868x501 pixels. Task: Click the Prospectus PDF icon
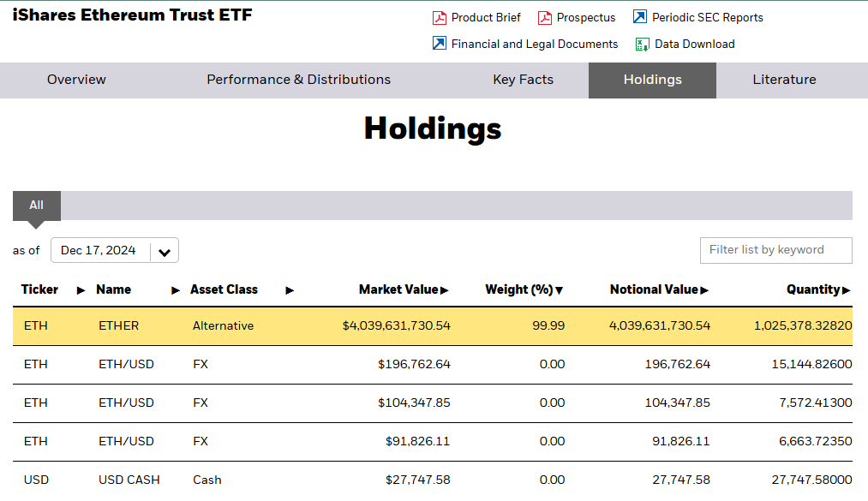545,18
